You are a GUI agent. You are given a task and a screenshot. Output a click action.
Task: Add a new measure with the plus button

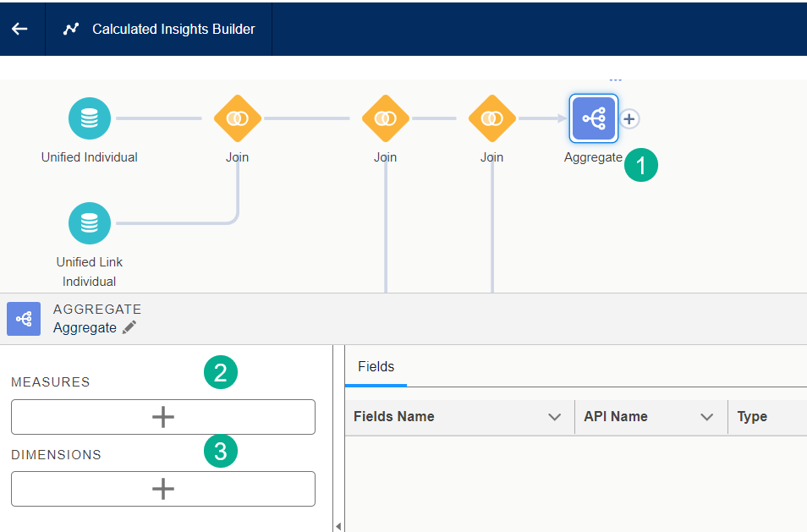tap(162, 417)
